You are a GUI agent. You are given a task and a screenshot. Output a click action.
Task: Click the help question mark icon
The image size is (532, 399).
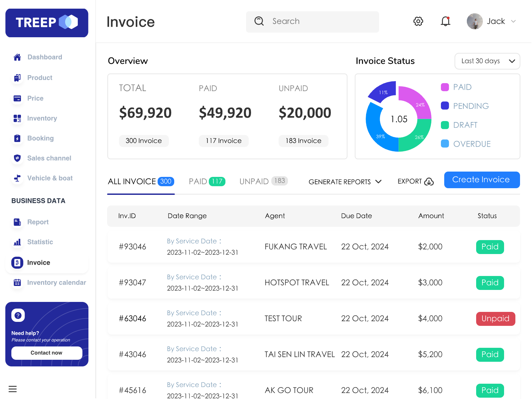(x=18, y=315)
